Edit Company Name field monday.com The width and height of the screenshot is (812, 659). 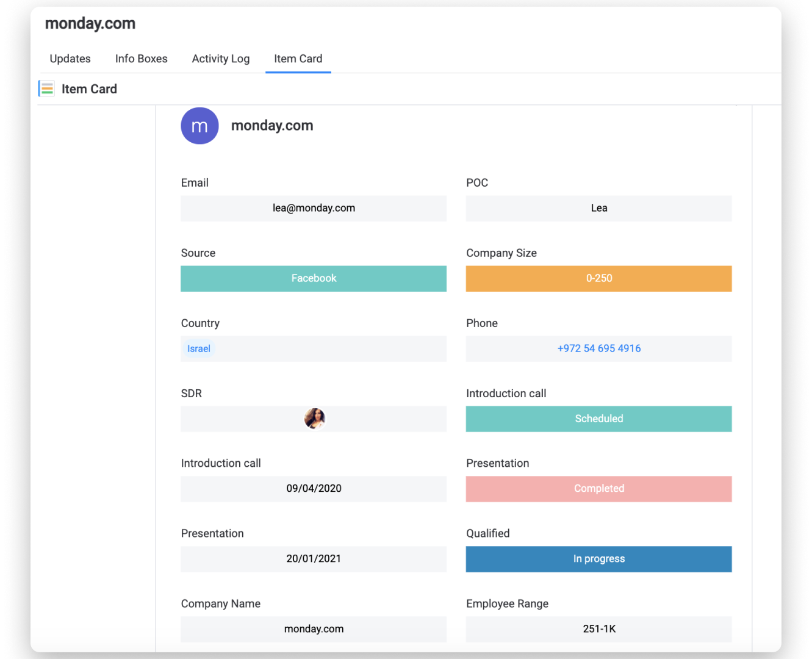pos(314,629)
